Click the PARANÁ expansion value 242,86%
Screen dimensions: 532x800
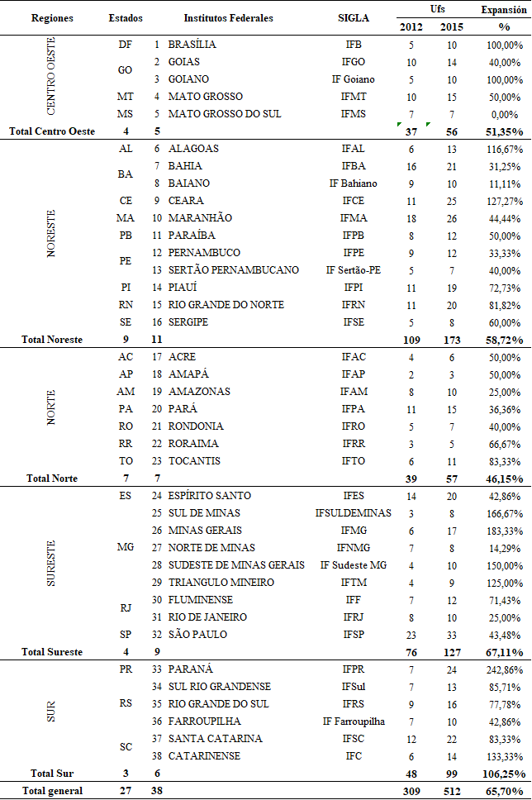pyautogui.click(x=505, y=670)
